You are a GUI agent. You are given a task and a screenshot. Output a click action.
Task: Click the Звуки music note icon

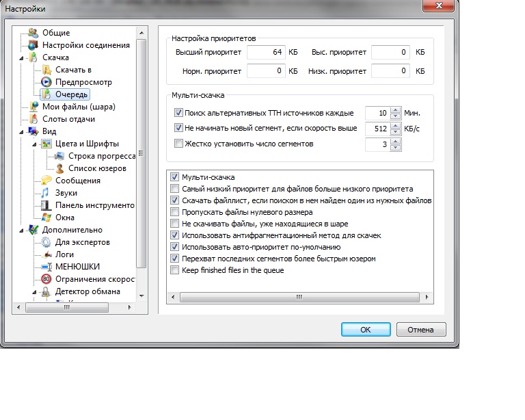(x=46, y=193)
